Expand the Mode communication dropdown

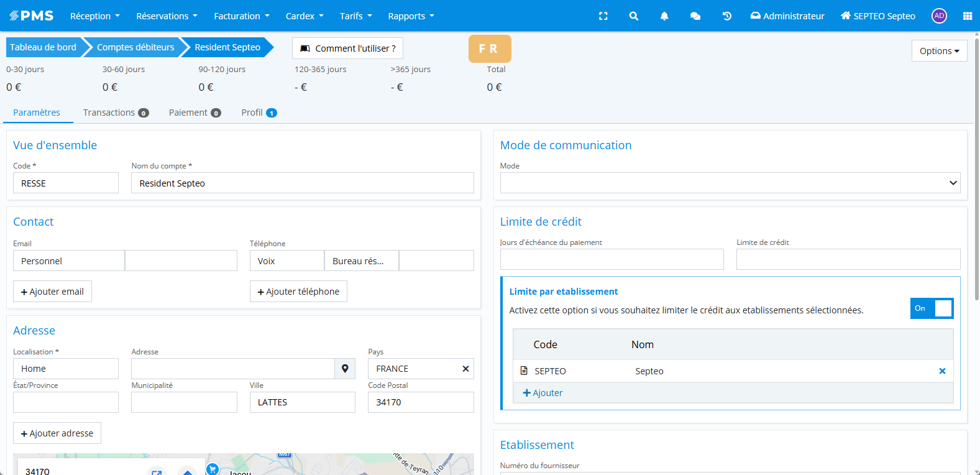pos(730,183)
